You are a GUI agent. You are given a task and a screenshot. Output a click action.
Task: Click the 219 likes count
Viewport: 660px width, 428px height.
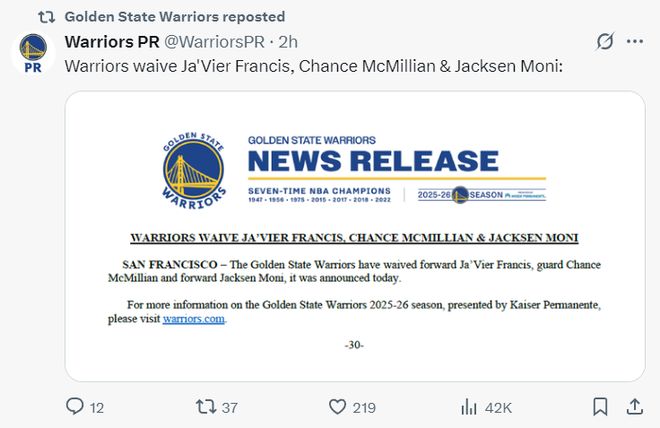pos(364,407)
